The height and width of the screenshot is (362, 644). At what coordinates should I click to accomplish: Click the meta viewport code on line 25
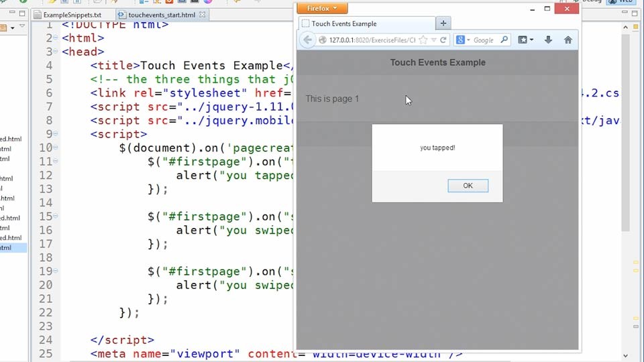coord(276,353)
